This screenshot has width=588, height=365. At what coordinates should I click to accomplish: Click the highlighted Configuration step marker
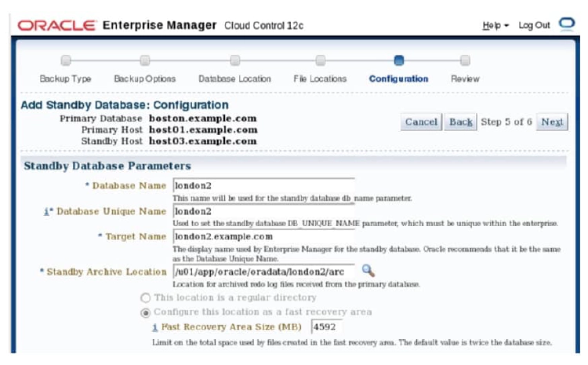[399, 60]
